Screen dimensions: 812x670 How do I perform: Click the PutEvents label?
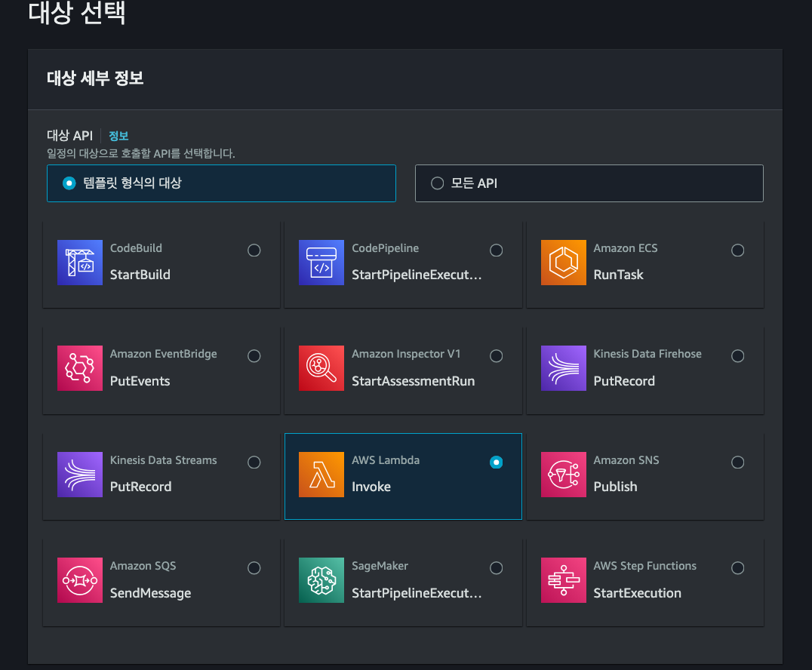click(x=140, y=380)
